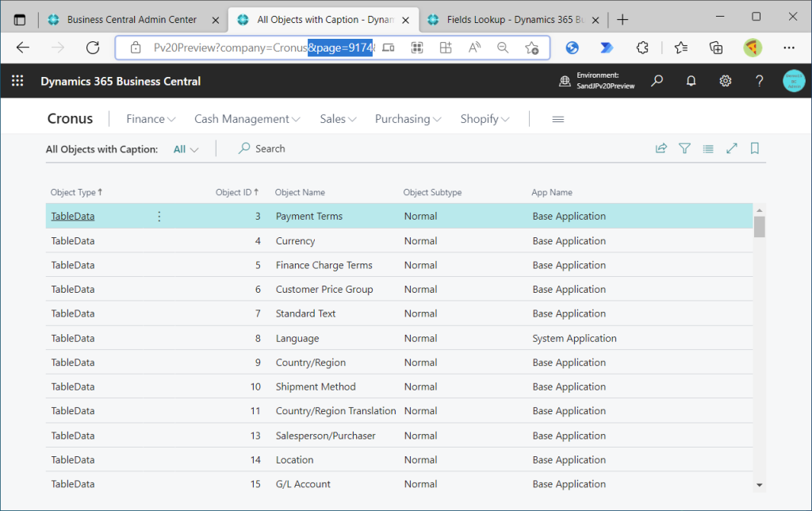This screenshot has width=812, height=511.
Task: Open the notifications bell
Action: point(691,81)
